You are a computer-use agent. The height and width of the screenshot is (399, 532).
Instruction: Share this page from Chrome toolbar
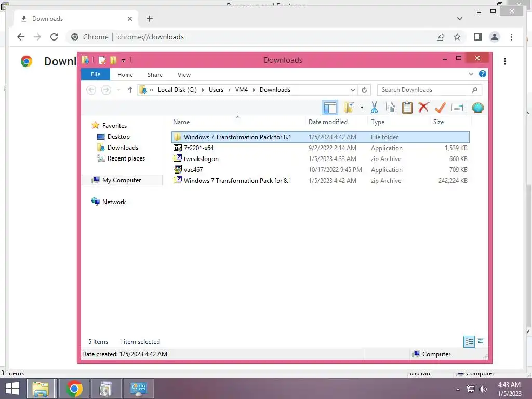pyautogui.click(x=441, y=37)
